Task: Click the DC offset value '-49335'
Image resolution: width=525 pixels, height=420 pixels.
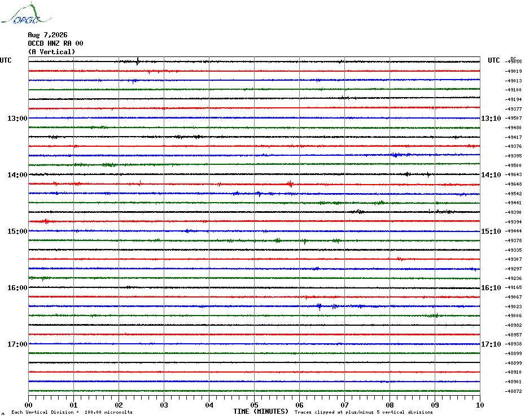Action: point(513,250)
